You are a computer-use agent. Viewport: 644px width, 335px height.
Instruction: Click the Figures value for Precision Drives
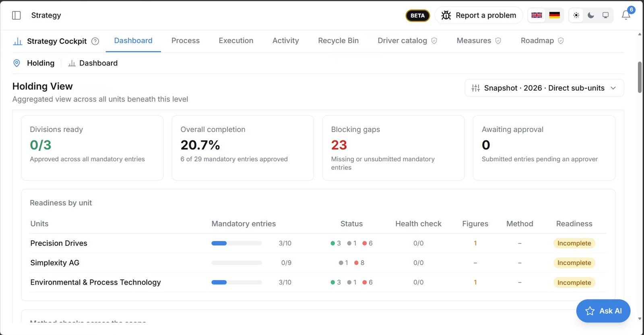pyautogui.click(x=475, y=243)
